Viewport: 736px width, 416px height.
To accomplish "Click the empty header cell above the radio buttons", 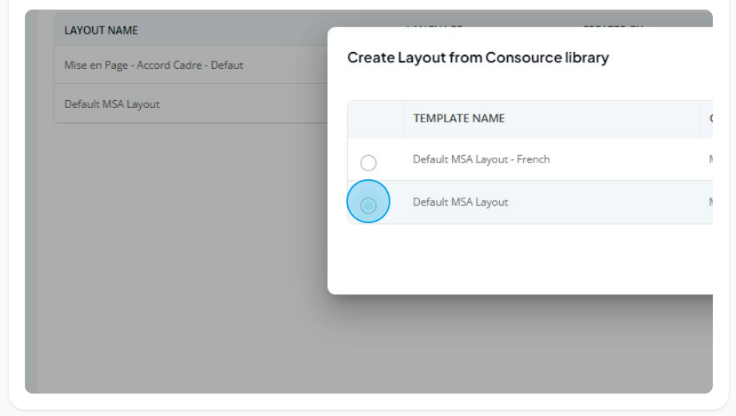I will pos(376,119).
